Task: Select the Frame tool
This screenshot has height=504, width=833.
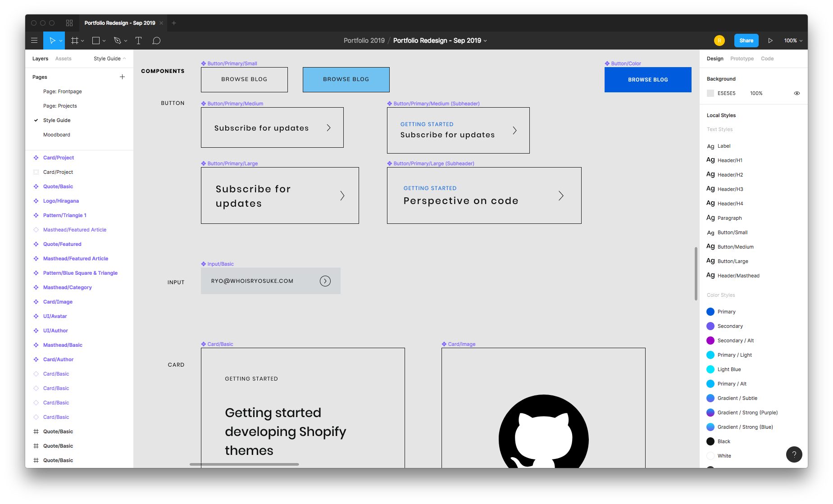Action: coord(75,41)
